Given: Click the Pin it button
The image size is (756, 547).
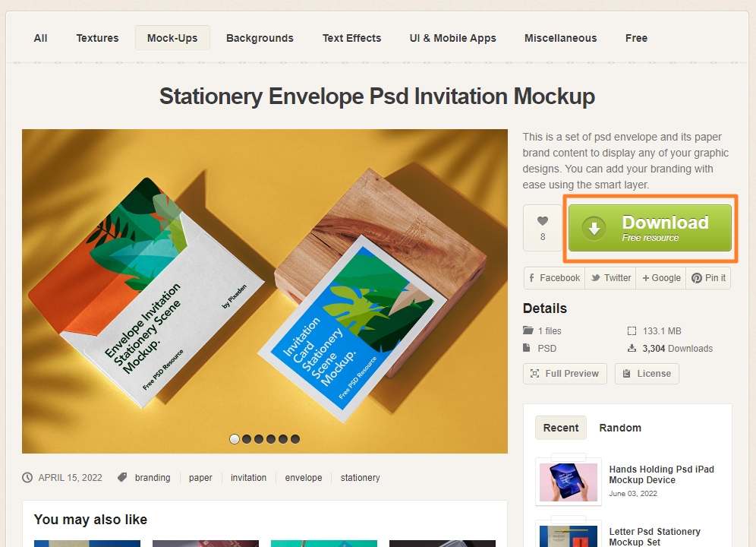Looking at the screenshot, I should 708,277.
